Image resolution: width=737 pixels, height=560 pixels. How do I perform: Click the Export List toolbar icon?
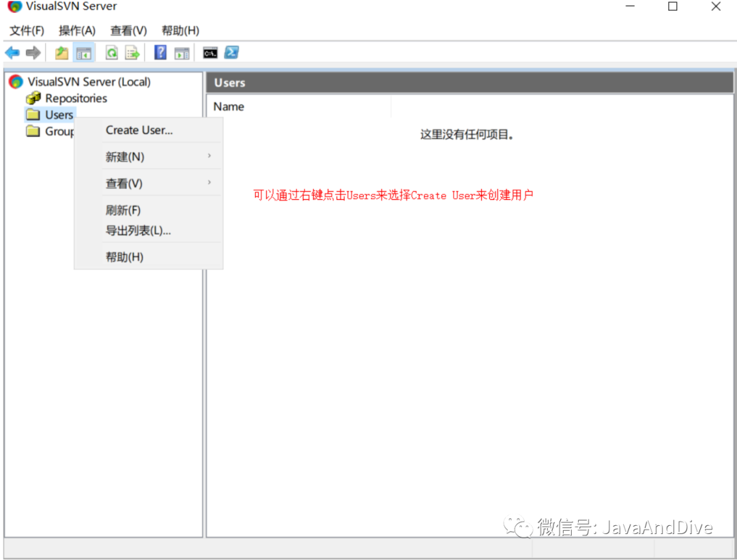[132, 53]
